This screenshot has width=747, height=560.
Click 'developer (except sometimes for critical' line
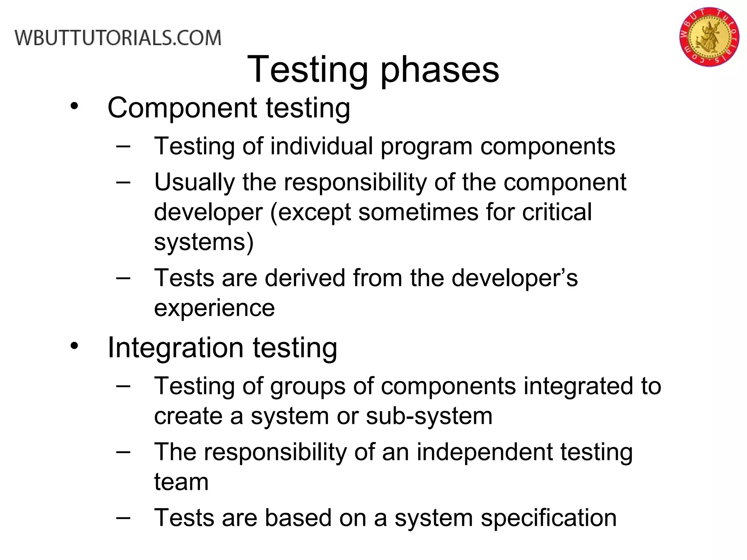point(372,212)
